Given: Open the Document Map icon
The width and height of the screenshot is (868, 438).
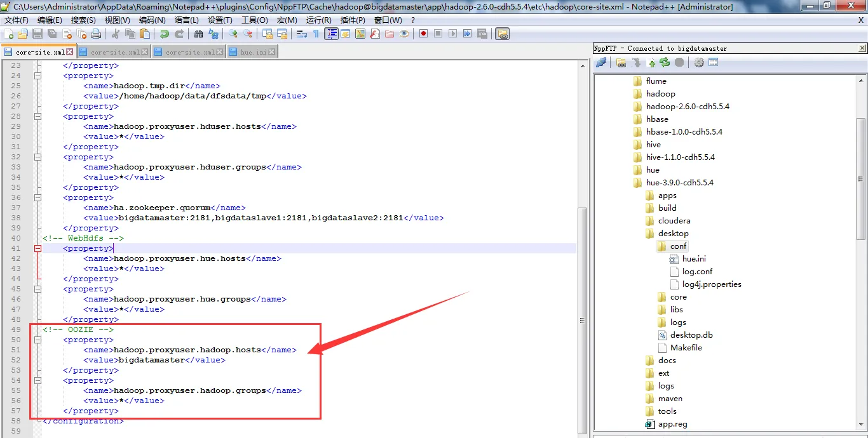Looking at the screenshot, I should (x=360, y=34).
